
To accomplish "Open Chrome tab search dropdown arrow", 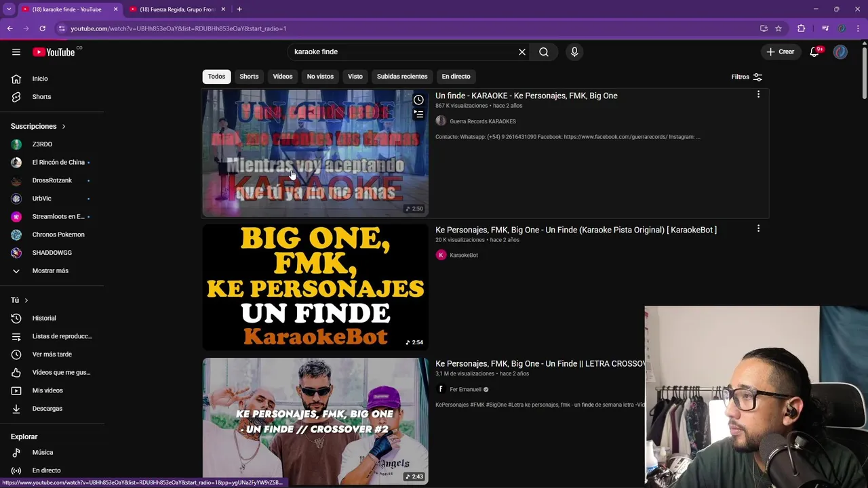I will click(x=9, y=9).
